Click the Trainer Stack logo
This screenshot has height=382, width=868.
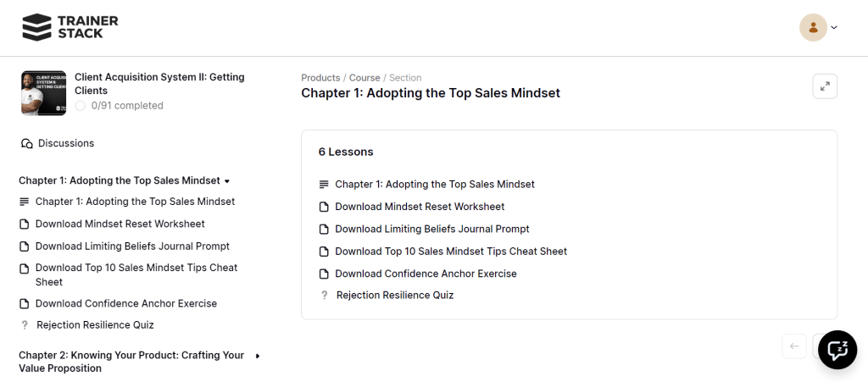(x=70, y=27)
